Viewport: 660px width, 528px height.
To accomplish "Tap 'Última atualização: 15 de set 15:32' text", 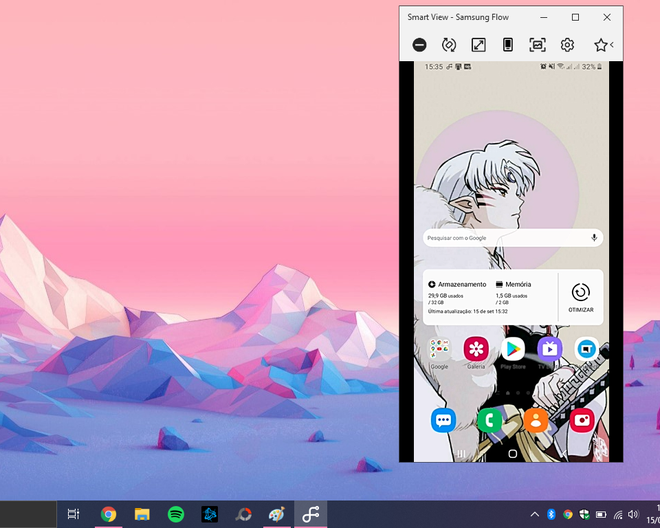I will [468, 312].
